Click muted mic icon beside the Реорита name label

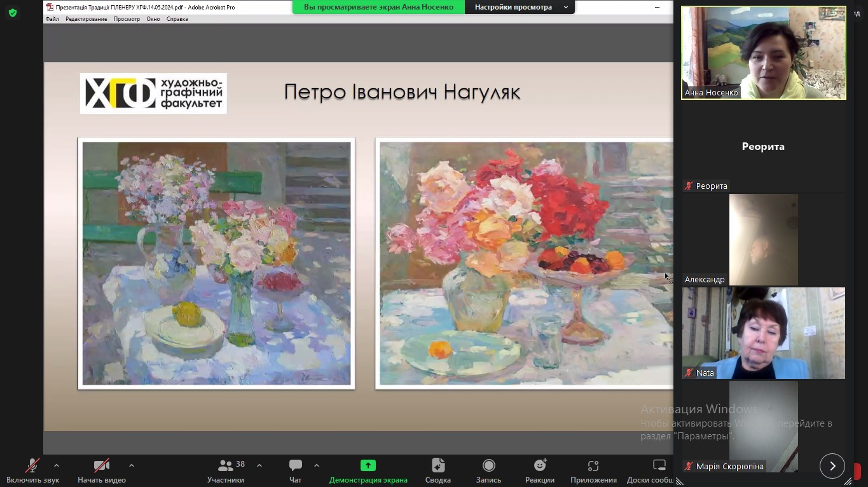(x=689, y=186)
